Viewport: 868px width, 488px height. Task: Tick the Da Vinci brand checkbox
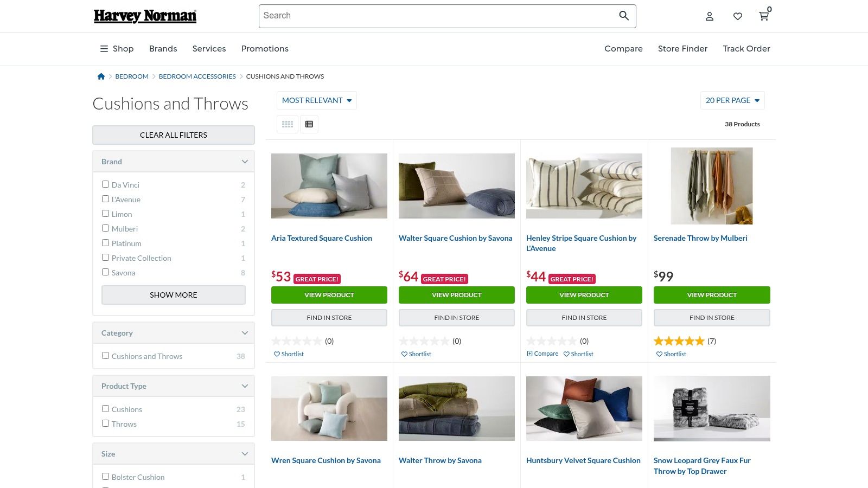(x=106, y=184)
